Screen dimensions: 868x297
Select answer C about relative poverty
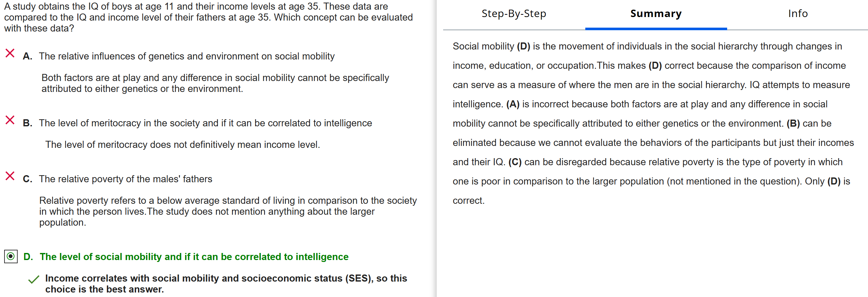125,179
